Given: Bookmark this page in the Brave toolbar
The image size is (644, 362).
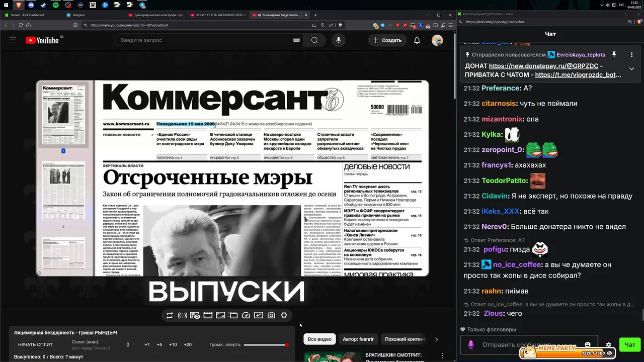Looking at the screenshot, I should point(75,25).
